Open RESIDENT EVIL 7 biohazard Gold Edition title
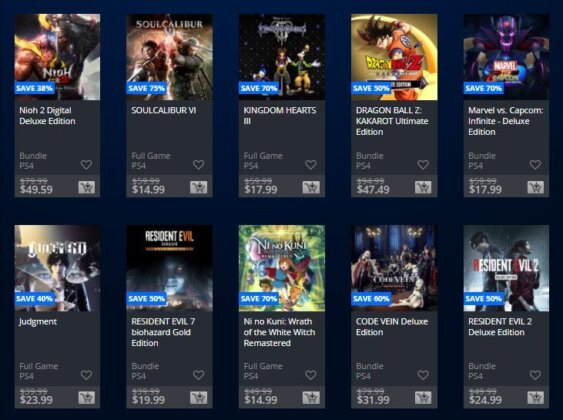Image resolution: width=563 pixels, height=420 pixels. (163, 332)
